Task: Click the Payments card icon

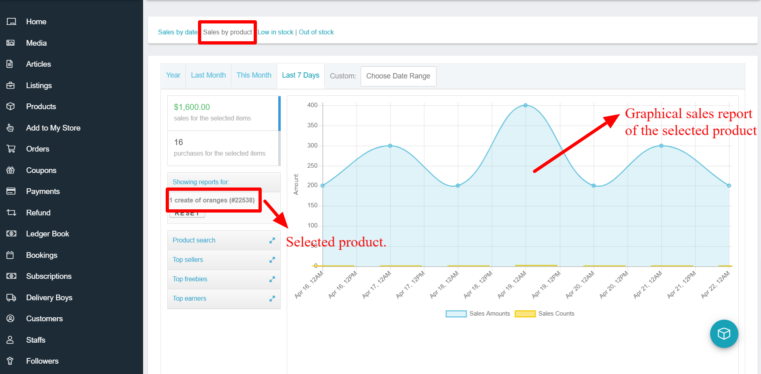Action: click(11, 191)
